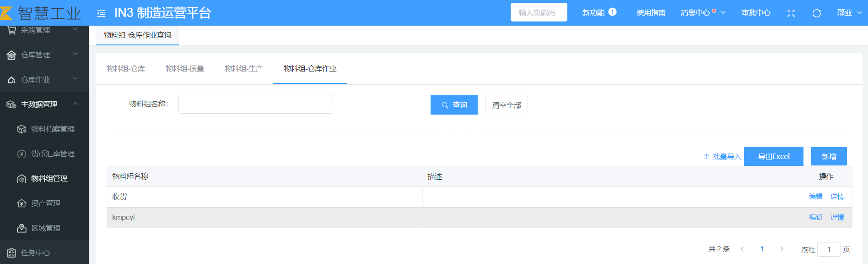Image resolution: width=868 pixels, height=264 pixels.
Task: Open 区域管理 sidebar item
Action: (x=45, y=228)
